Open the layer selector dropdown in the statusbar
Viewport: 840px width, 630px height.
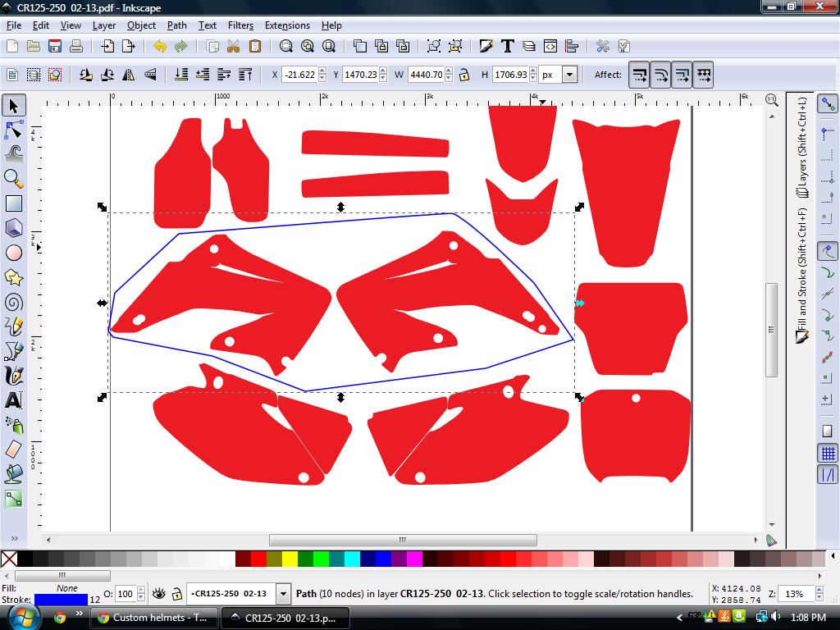283,592
